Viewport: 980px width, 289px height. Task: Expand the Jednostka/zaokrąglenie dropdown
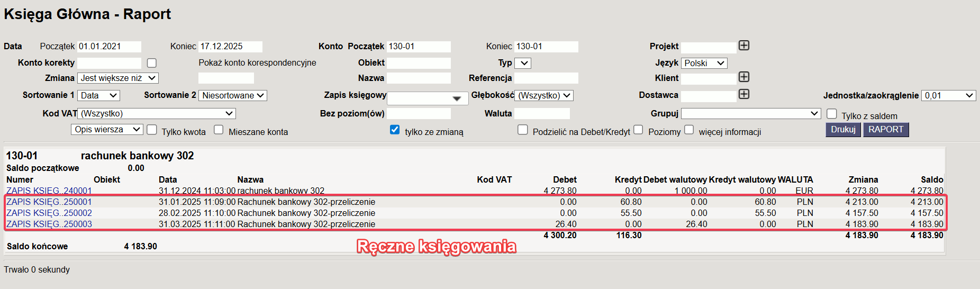click(x=948, y=95)
